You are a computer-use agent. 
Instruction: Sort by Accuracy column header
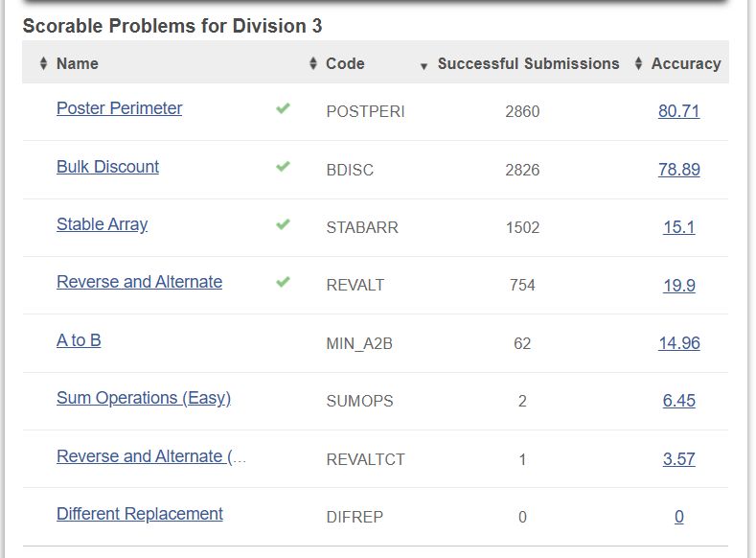click(x=684, y=64)
